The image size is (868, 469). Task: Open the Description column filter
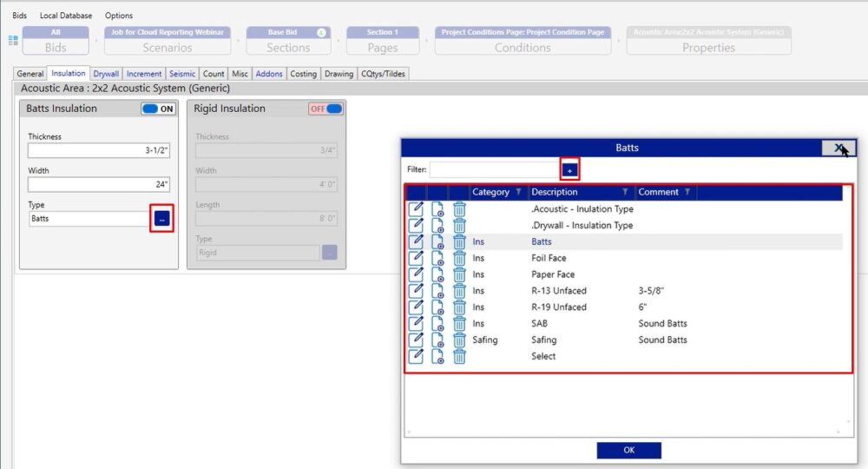pos(625,193)
